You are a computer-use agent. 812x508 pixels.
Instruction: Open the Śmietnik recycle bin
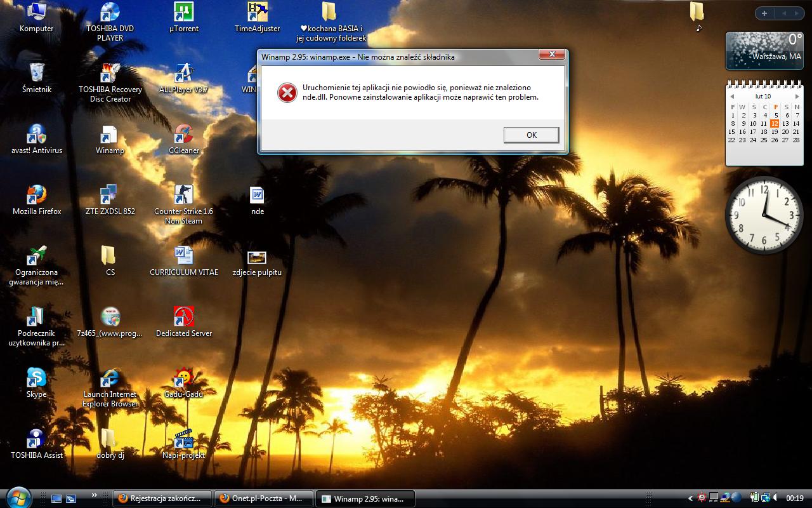(x=37, y=73)
